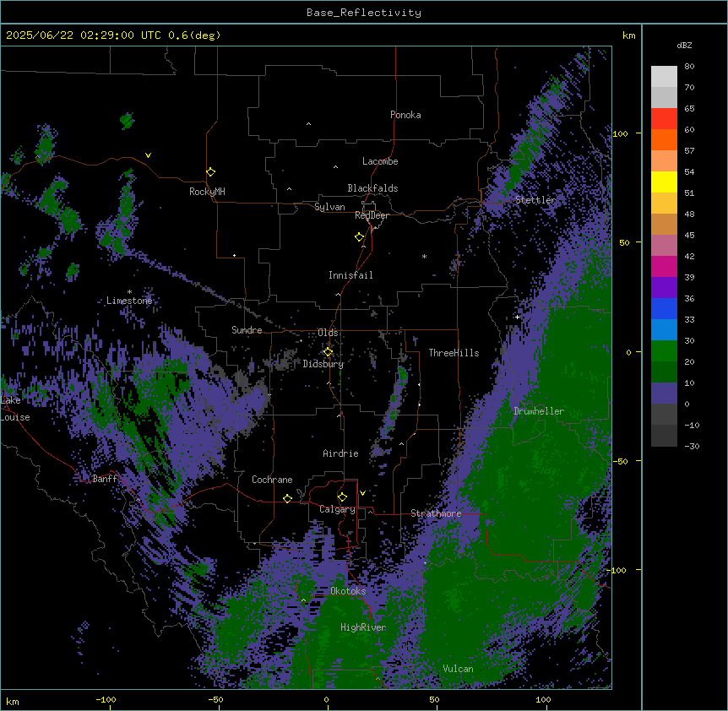The width and height of the screenshot is (728, 711).
Task: Click the 0 tick label on the bottom axis
Action: click(326, 699)
